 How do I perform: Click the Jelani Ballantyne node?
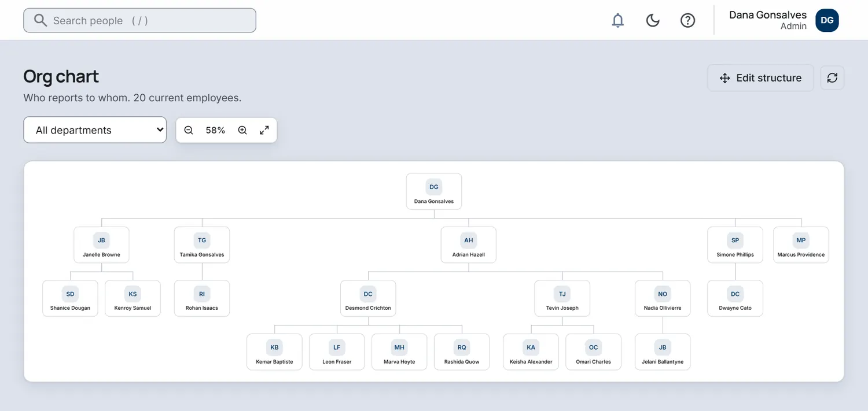pyautogui.click(x=663, y=351)
